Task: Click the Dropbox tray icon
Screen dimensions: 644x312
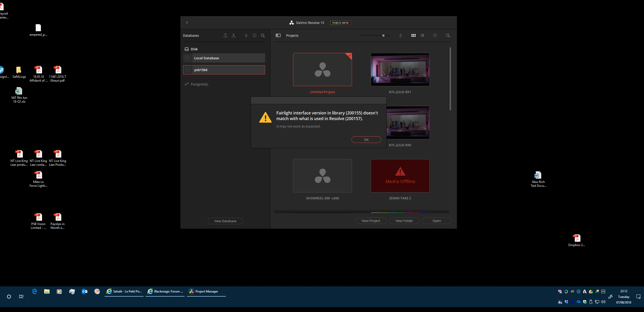Action: [x=566, y=302]
